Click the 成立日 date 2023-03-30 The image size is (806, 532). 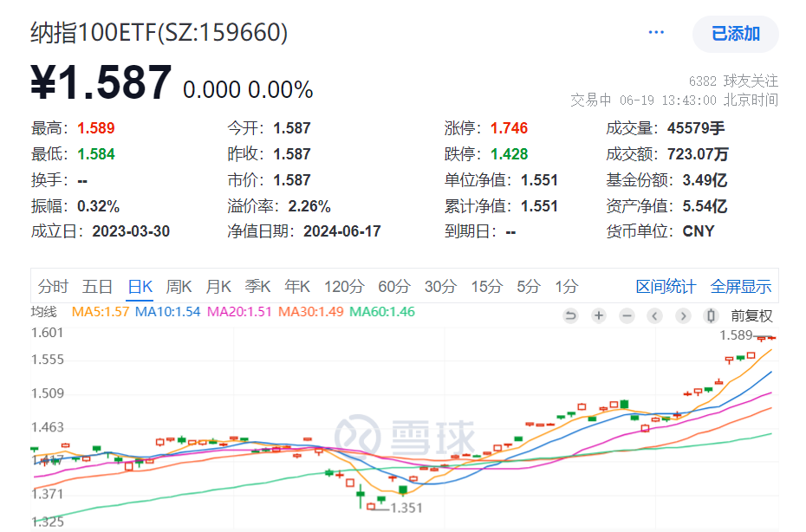131,232
